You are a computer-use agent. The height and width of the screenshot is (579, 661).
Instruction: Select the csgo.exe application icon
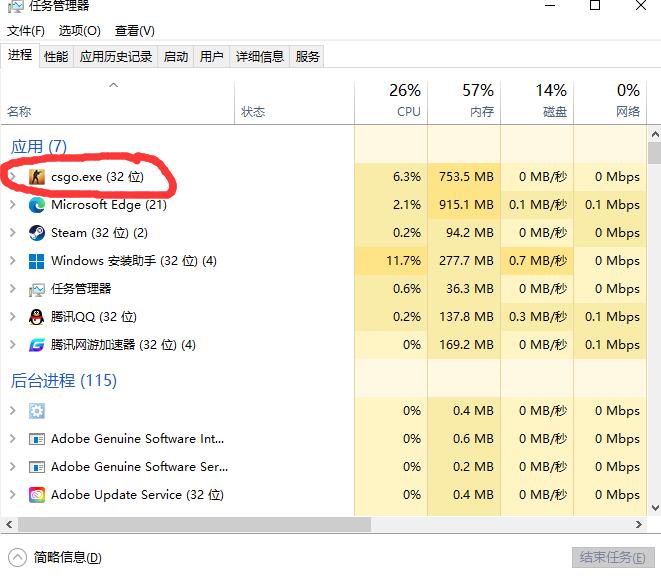(x=37, y=177)
